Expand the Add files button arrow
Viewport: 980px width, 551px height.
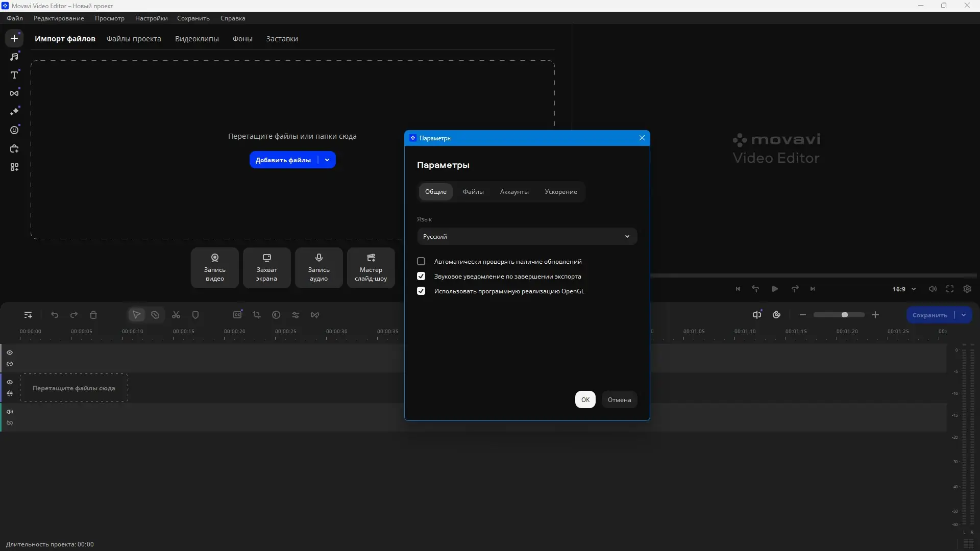pyautogui.click(x=327, y=160)
